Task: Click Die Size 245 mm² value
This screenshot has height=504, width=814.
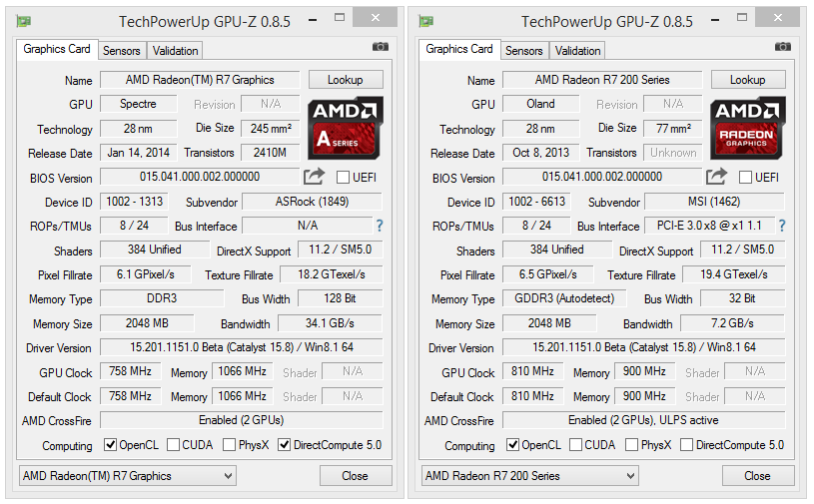Action: click(x=271, y=128)
